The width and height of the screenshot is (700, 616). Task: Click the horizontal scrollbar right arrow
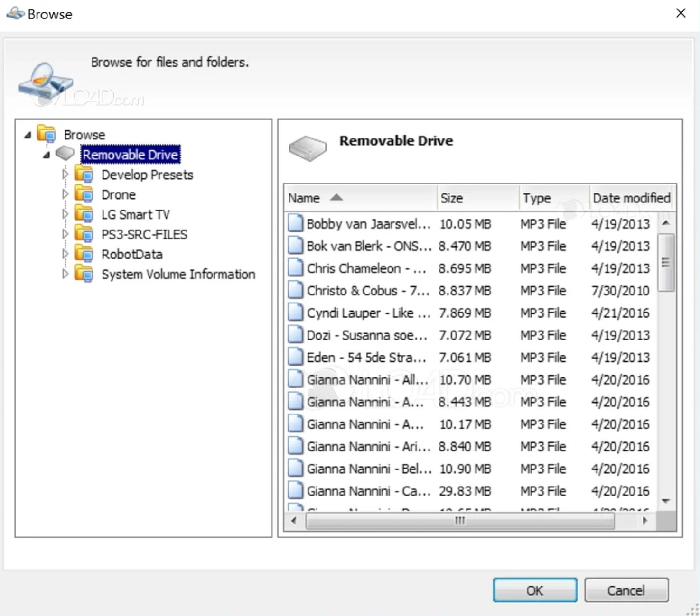point(644,521)
